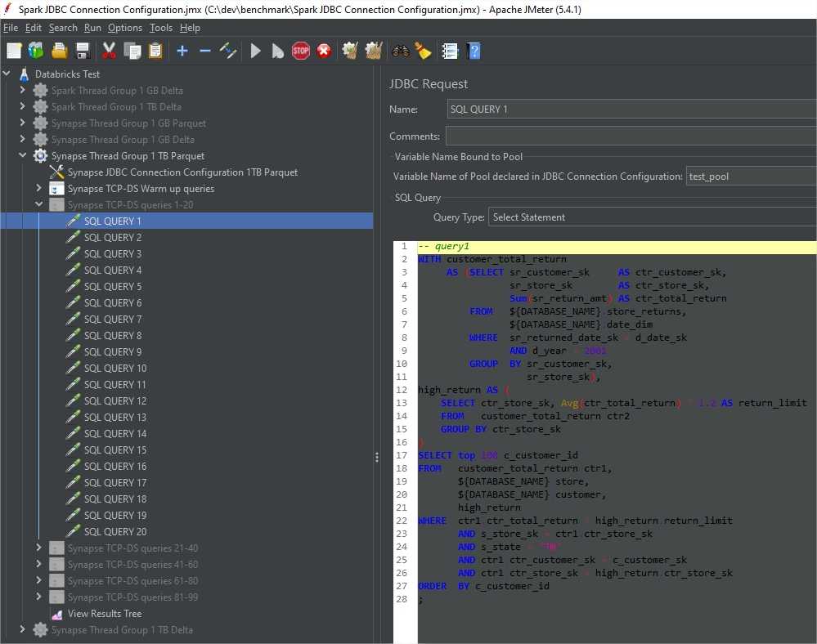Click the Toggle enable/disable icon
Screen dimensions: 817x644
point(227,51)
